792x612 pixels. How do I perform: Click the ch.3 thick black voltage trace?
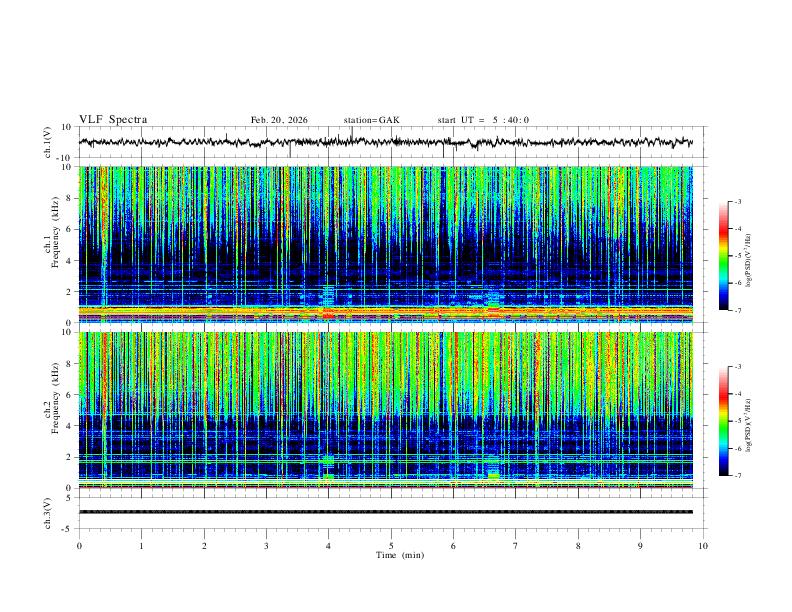tap(386, 512)
